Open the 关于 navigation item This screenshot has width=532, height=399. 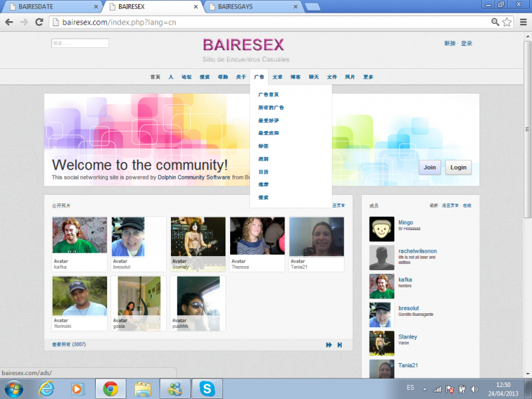click(x=241, y=77)
